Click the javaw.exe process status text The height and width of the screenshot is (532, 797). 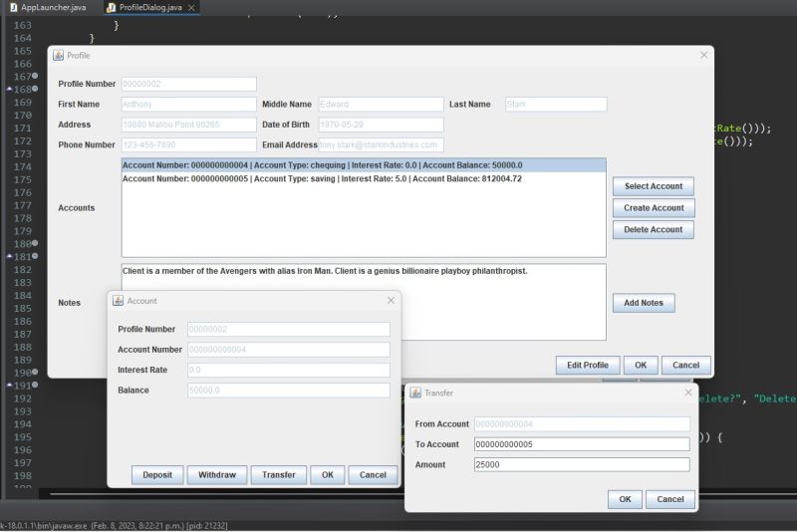114,526
